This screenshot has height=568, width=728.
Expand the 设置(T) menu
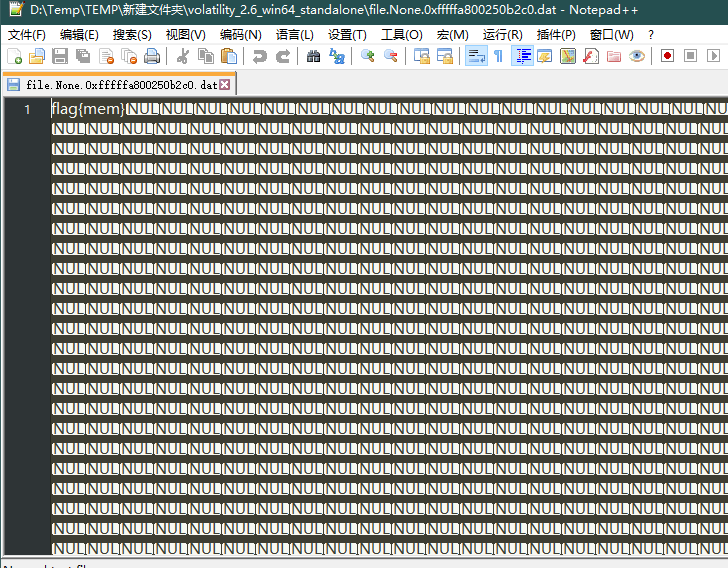point(347,34)
